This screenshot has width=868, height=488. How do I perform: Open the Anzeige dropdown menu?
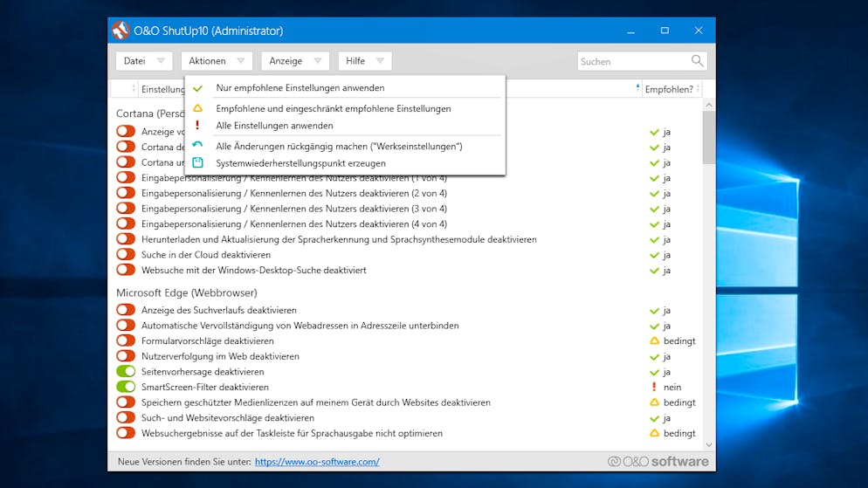(295, 61)
